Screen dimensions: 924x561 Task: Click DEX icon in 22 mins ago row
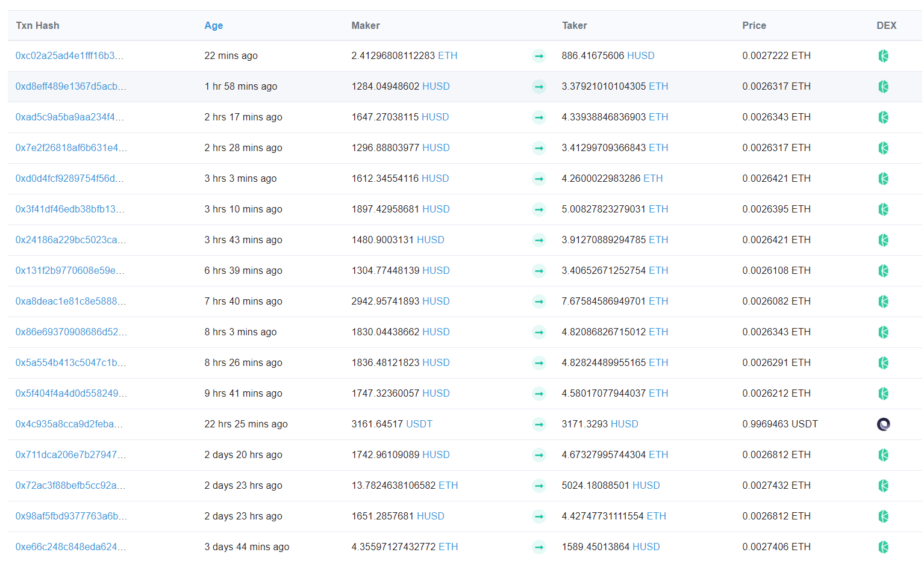883,56
